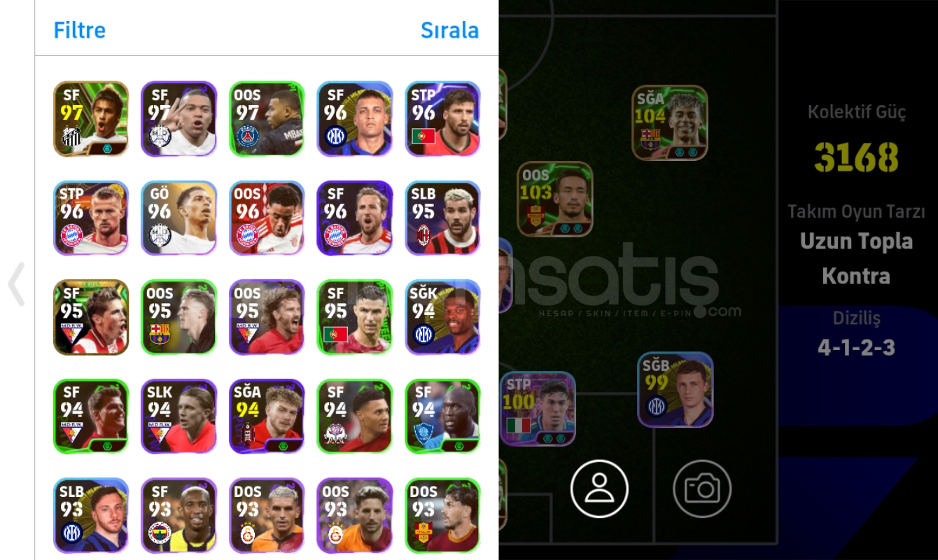Tap the camera screenshot icon
The image size is (938, 560).
(702, 489)
